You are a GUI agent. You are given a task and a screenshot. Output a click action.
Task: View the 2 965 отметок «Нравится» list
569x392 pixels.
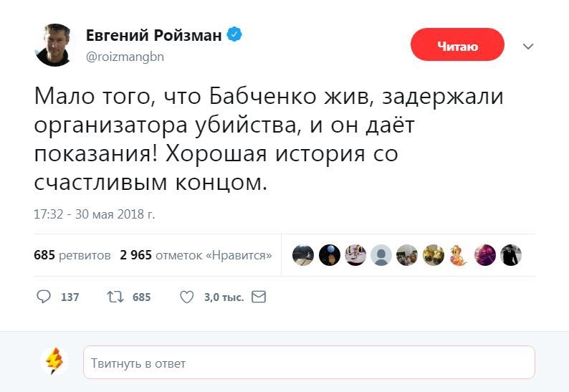point(196,255)
